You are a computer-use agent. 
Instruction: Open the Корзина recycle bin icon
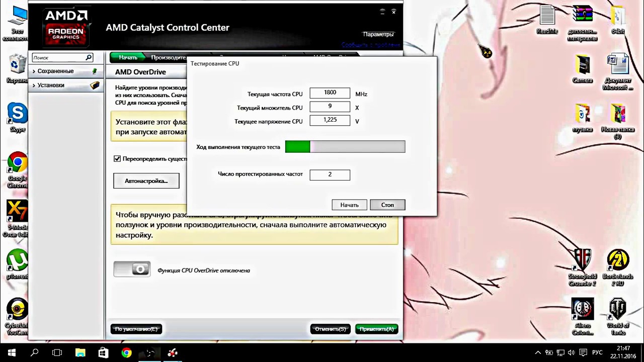pyautogui.click(x=17, y=68)
